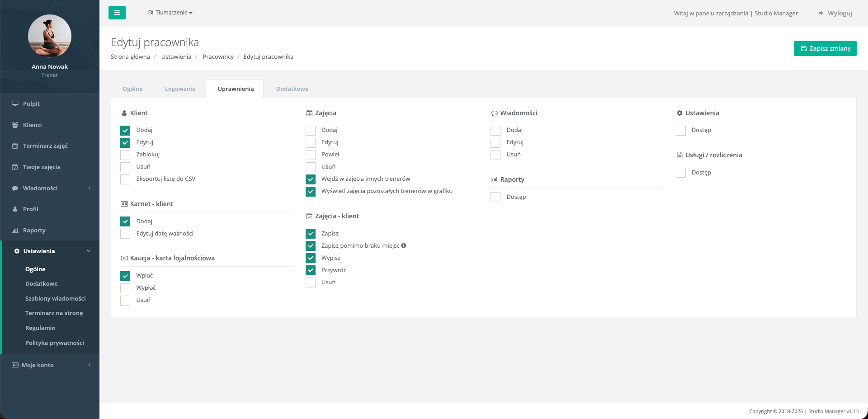This screenshot has width=868, height=419.
Task: Open Pulpit via its monitor icon
Action: pyautogui.click(x=15, y=104)
